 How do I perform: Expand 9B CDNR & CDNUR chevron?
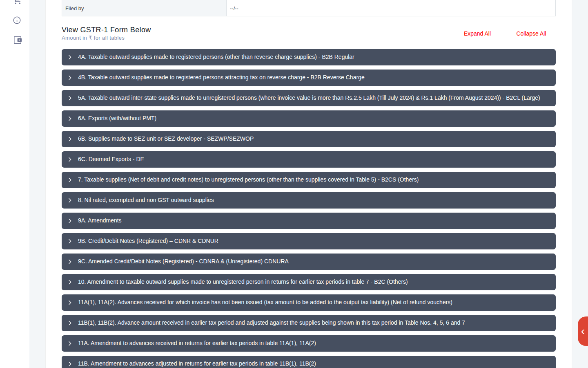[70, 241]
